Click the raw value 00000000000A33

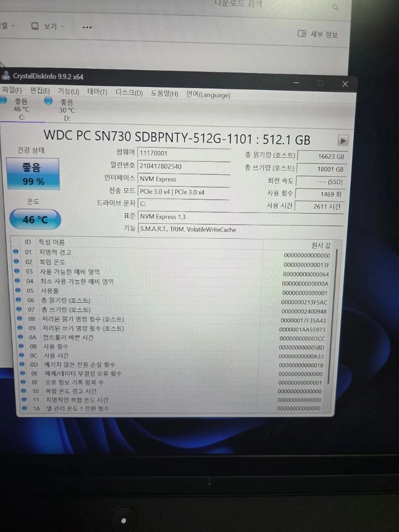(301, 356)
